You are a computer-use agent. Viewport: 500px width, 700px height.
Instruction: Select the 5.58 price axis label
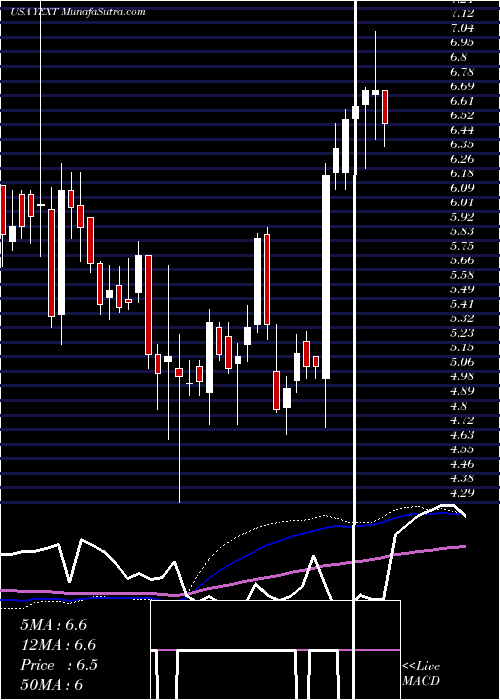(x=462, y=275)
